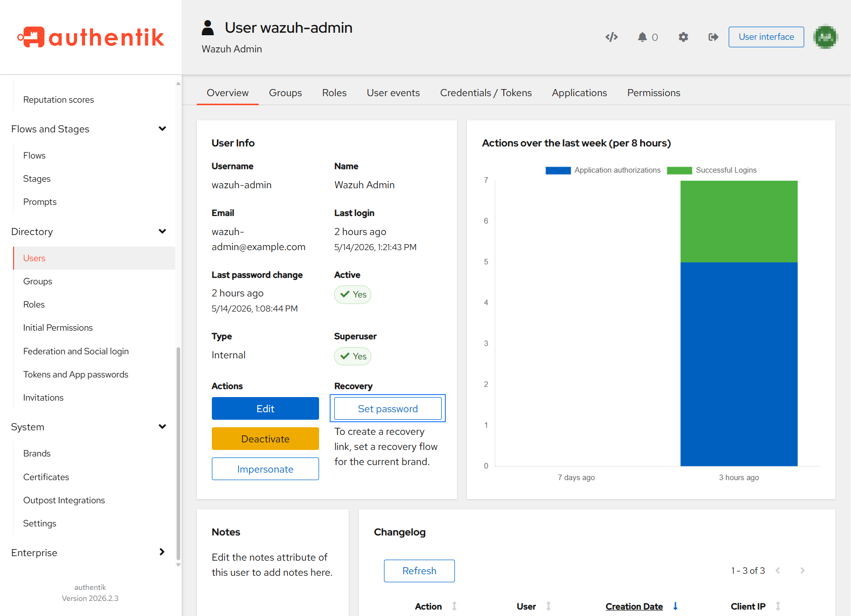Click the Set password button
This screenshot has width=851, height=616.
388,409
